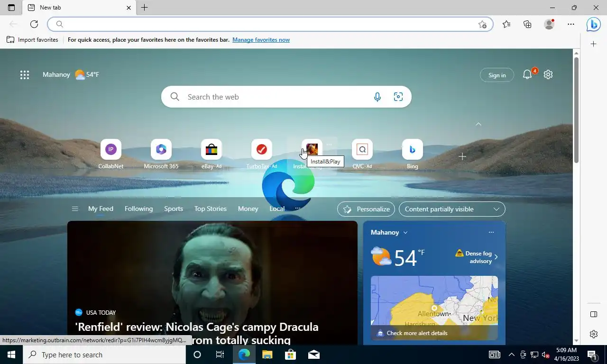Open the app launcher grid icon
The image size is (607, 364).
(25, 74)
